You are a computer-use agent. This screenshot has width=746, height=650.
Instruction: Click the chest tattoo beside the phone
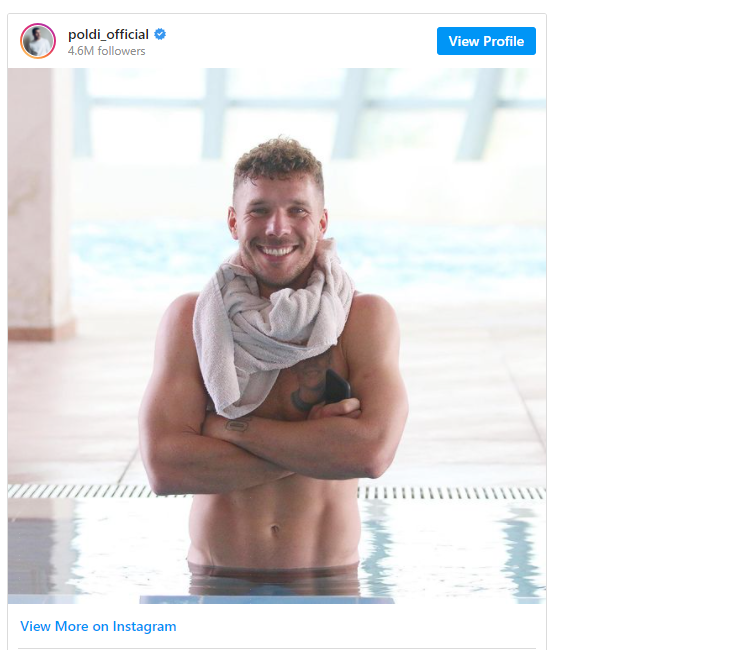pos(308,383)
